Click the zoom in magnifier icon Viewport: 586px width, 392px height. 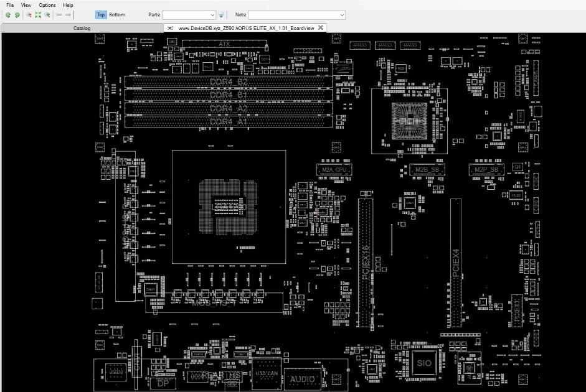pyautogui.click(x=47, y=15)
